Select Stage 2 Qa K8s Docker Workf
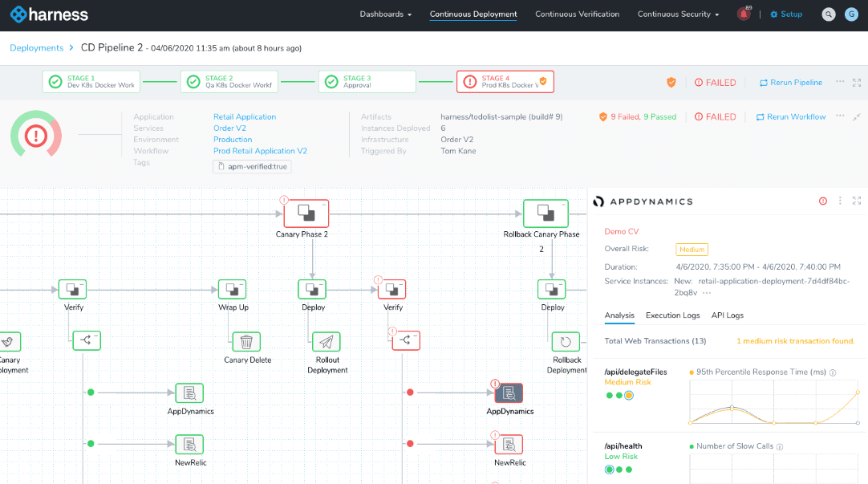Screen dimensions: 868x484 (229, 82)
